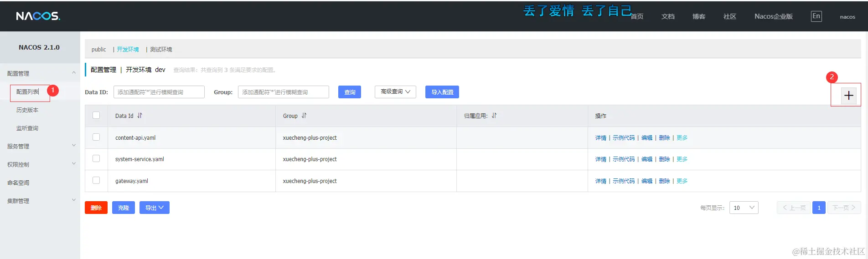Screen dimensions: 868x259
Task: Check the content-api.yaml row checkbox
Action: click(x=96, y=137)
